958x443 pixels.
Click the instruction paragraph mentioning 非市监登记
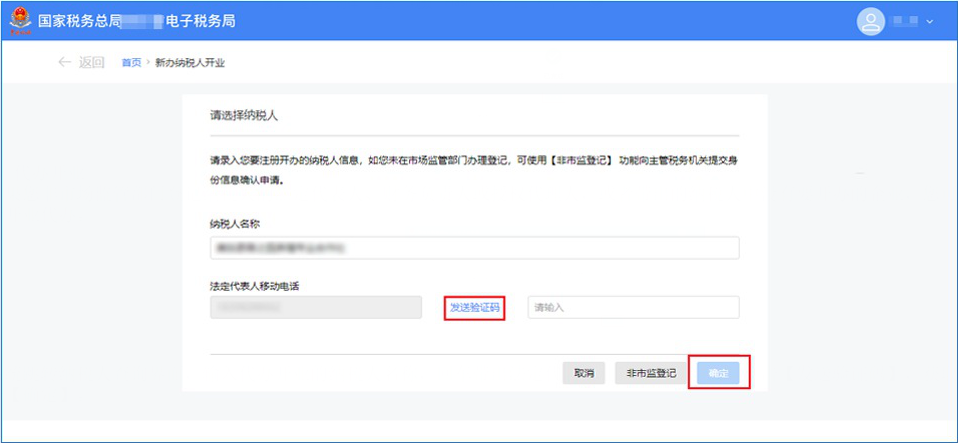click(473, 171)
